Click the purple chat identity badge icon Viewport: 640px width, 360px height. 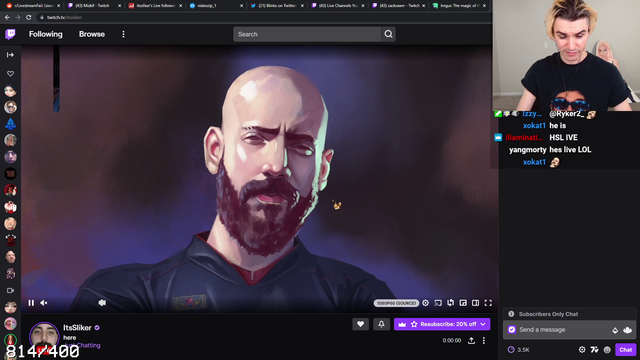click(512, 330)
